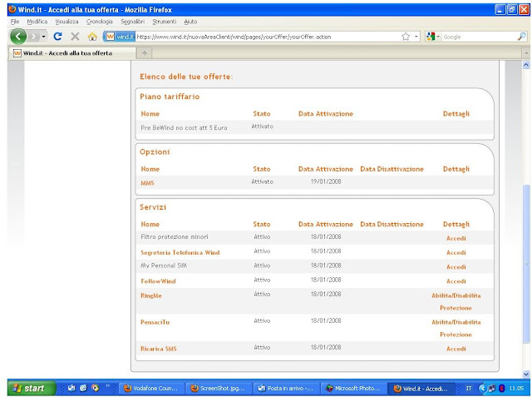The width and height of the screenshot is (532, 397).
Task: Click the MMS activation date 19/01/2008
Action: [x=326, y=181]
